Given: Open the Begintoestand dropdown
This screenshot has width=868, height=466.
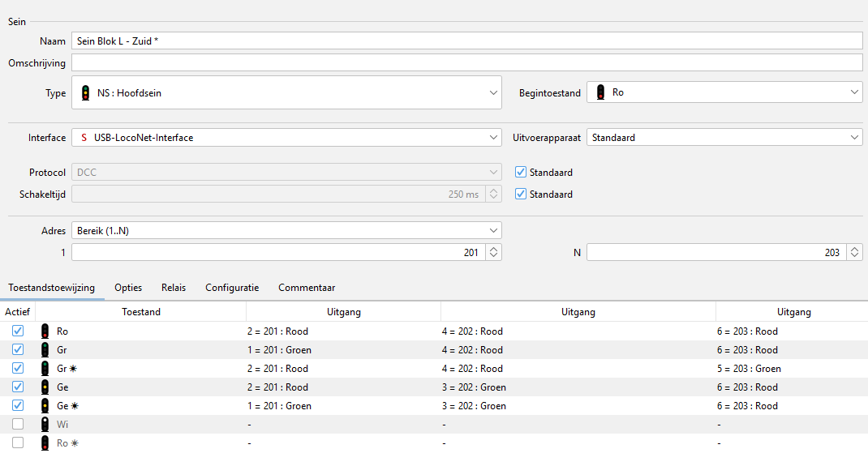Looking at the screenshot, I should (724, 93).
